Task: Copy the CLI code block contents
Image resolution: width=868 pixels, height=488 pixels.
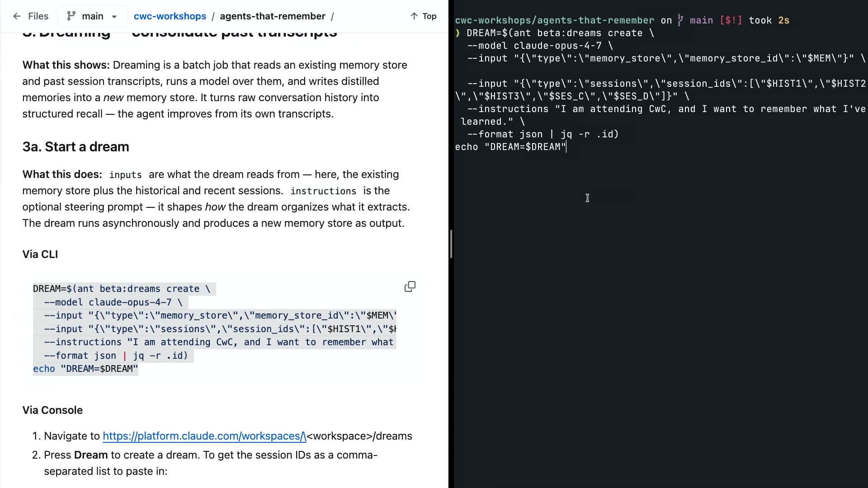Action: (x=410, y=286)
